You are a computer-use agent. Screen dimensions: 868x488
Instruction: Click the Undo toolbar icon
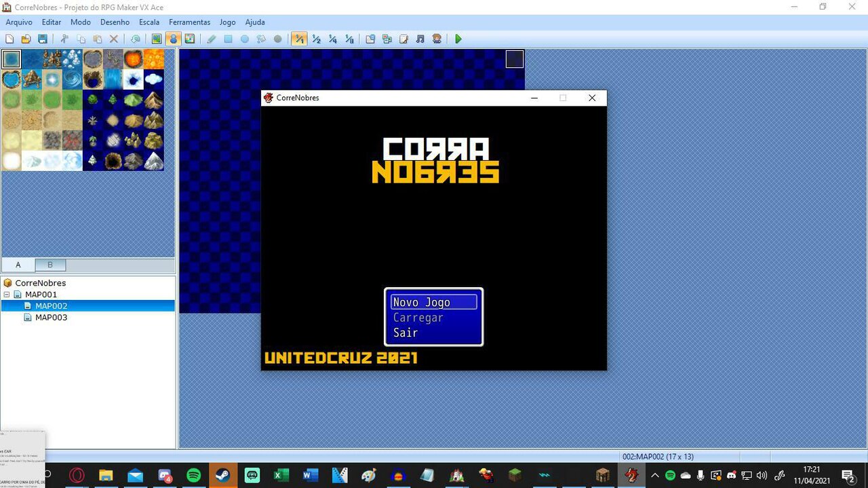click(x=136, y=39)
